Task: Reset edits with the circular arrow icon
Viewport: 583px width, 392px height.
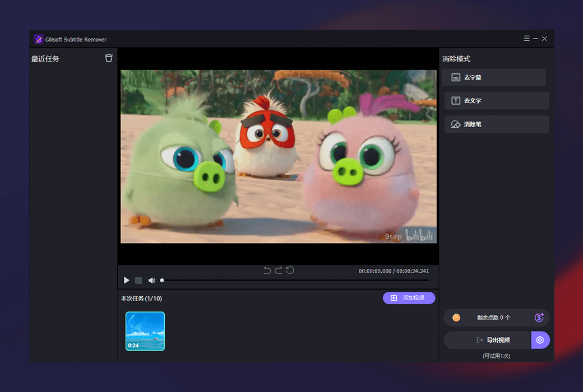Action: coord(290,270)
